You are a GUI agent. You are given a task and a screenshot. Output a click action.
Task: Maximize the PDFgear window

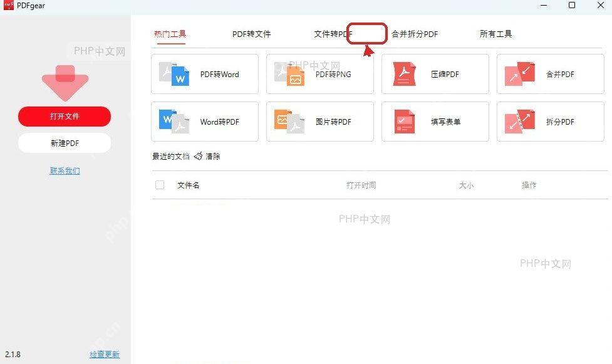coord(572,5)
